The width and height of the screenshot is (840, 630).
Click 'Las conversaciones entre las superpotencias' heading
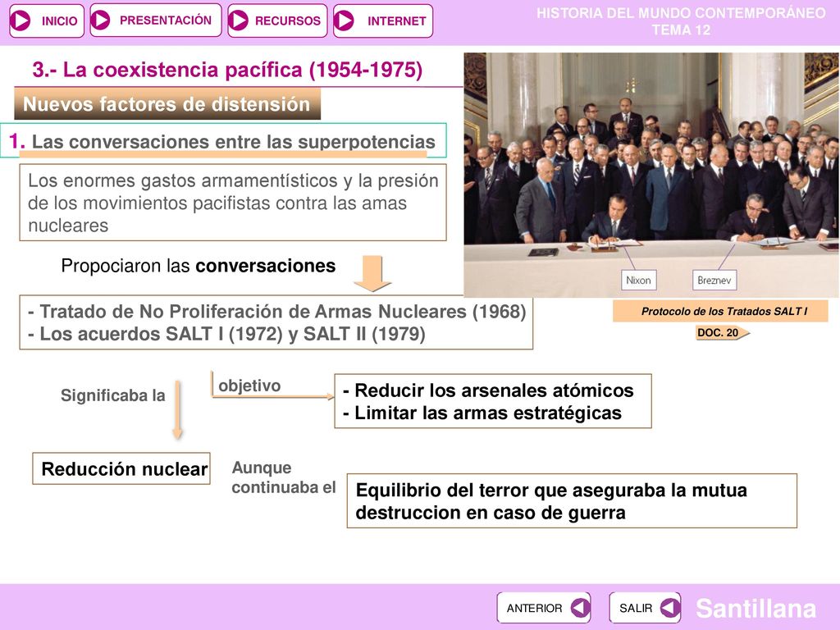click(233, 141)
